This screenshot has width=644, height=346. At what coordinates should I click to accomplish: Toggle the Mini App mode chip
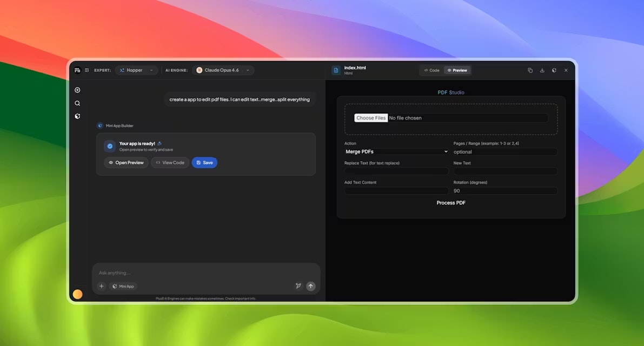tap(123, 286)
